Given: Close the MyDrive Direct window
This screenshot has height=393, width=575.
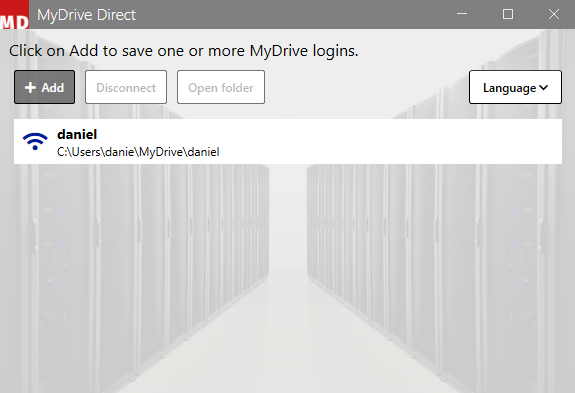Looking at the screenshot, I should tap(554, 14).
